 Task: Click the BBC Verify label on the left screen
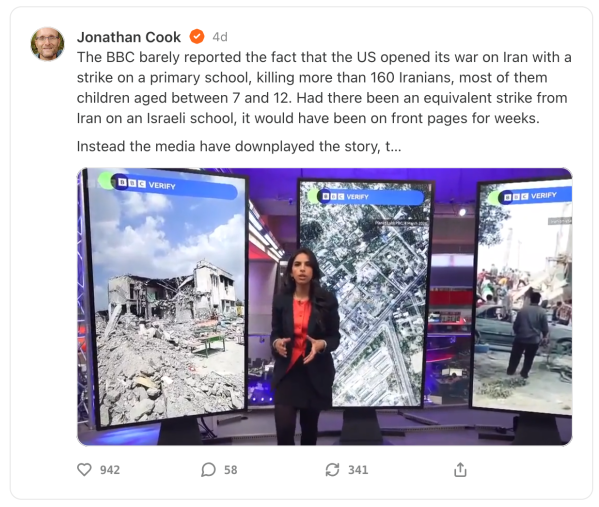(x=147, y=184)
